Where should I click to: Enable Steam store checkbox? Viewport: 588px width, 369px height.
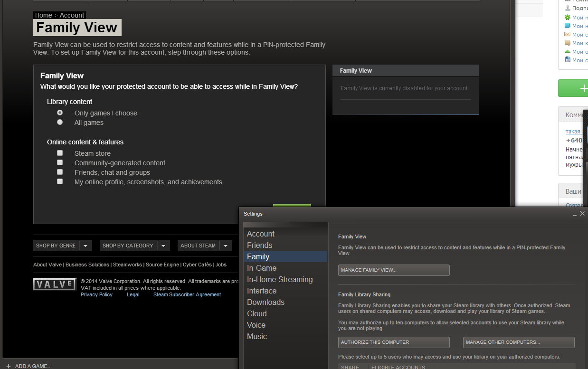coord(60,153)
